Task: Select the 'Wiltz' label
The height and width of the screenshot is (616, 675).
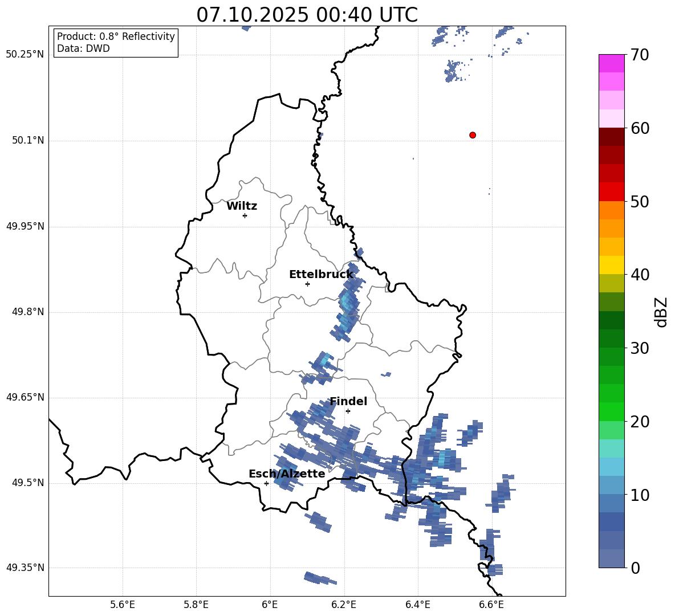Action: [242, 206]
